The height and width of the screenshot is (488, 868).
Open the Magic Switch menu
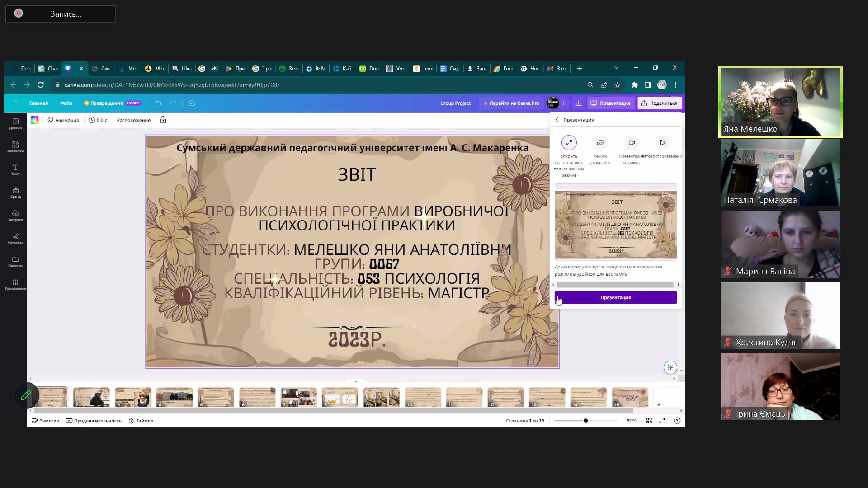tap(112, 103)
